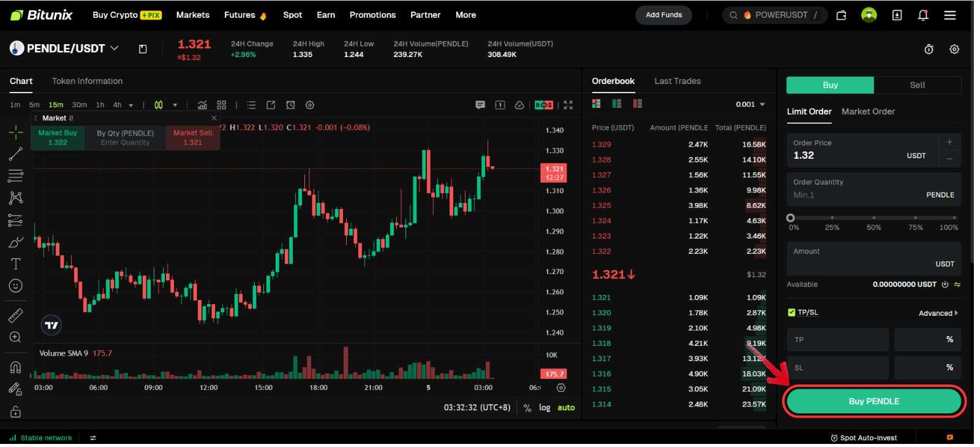Viewport: 980px width, 447px height.
Task: Open the candlestick chart type dropdown
Action: point(175,105)
